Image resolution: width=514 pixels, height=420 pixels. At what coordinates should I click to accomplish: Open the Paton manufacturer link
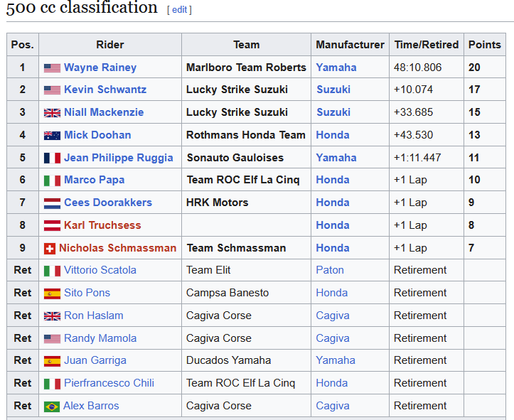tap(330, 270)
